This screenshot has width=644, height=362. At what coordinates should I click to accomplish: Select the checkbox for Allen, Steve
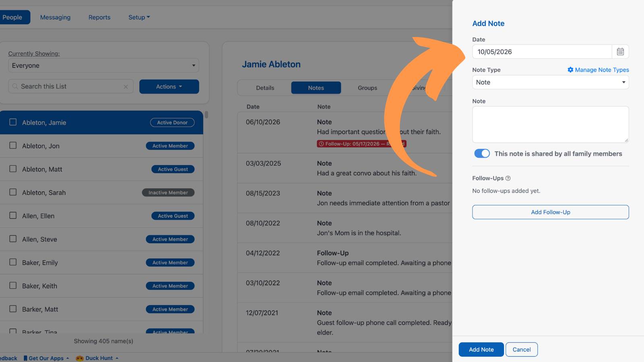tap(13, 239)
